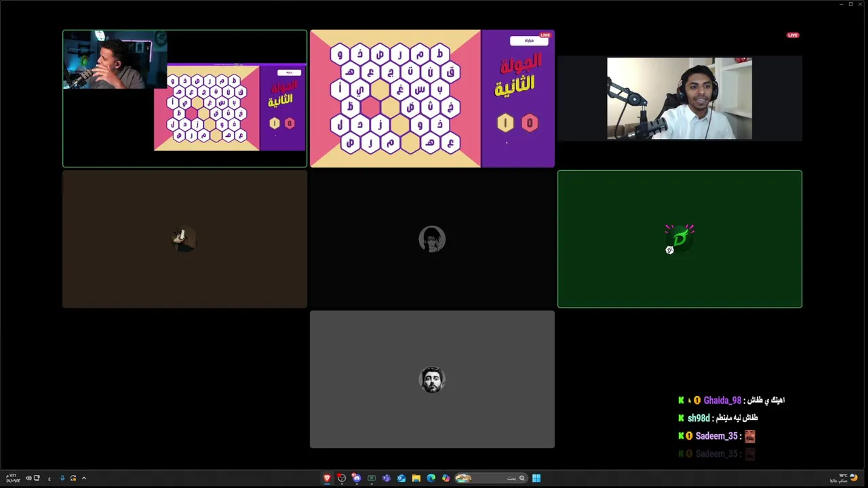The image size is (868, 488).
Task: Switch the input language indicator
Action: pyautogui.click(x=50, y=479)
